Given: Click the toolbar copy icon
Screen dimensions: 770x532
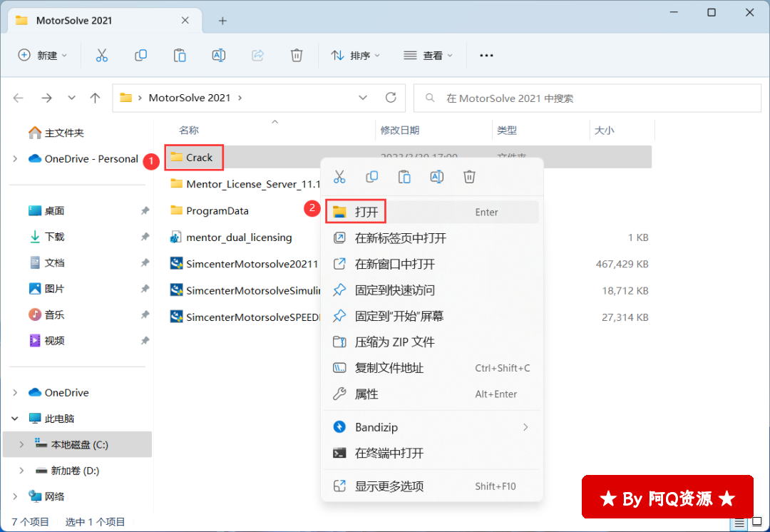Looking at the screenshot, I should (141, 55).
